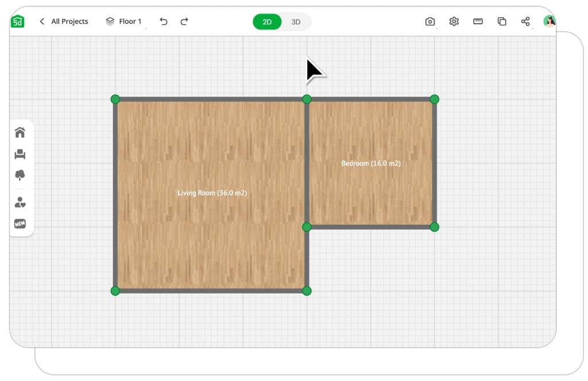588x381 pixels.
Task: Click the Planner 5D logo icon
Action: pyautogui.click(x=18, y=22)
